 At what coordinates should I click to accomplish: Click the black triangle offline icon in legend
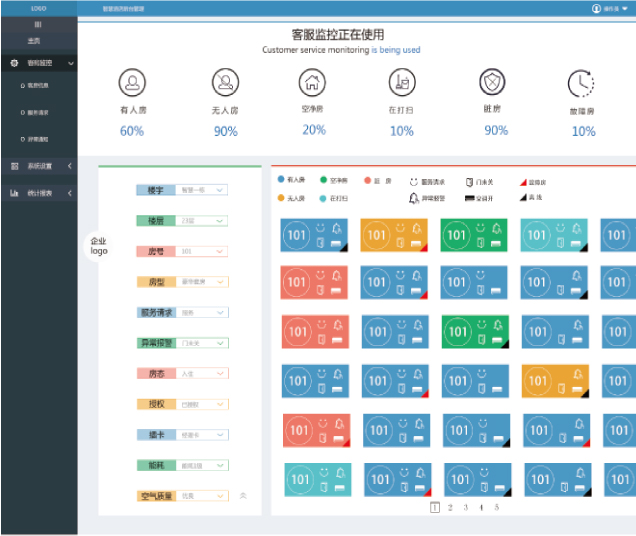point(523,198)
